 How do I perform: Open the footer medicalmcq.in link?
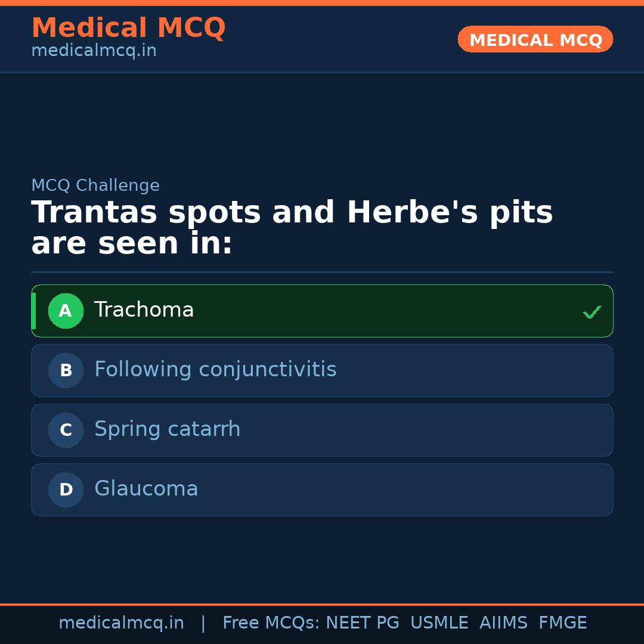121,623
